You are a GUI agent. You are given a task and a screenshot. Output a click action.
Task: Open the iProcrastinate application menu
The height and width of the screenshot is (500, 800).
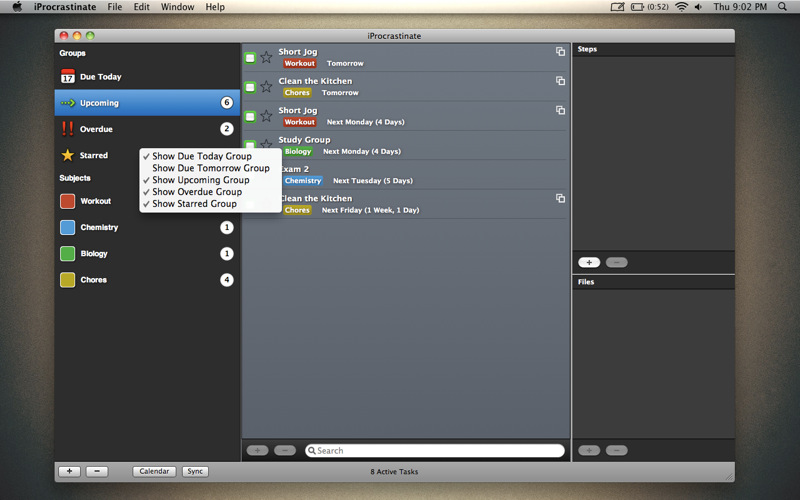coord(65,7)
